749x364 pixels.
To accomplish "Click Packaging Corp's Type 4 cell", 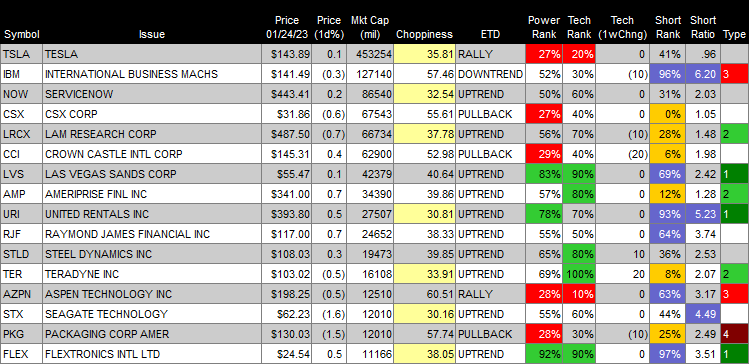I will pyautogui.click(x=734, y=334).
